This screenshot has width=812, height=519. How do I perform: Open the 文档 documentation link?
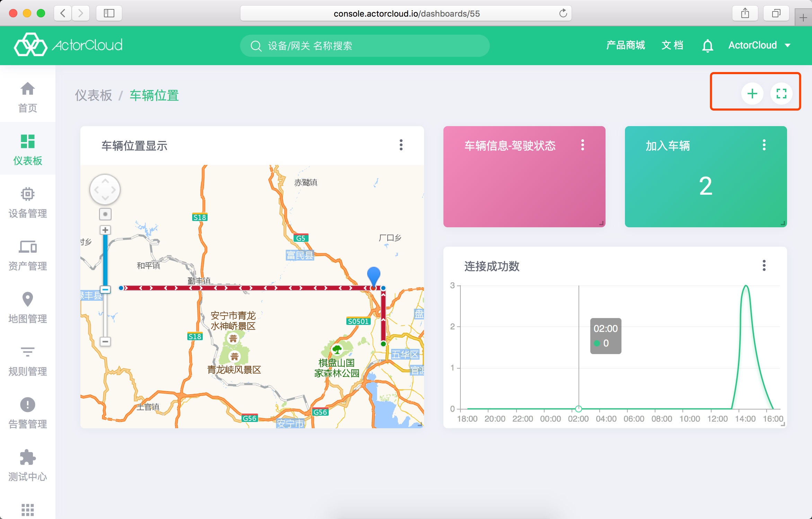[672, 45]
